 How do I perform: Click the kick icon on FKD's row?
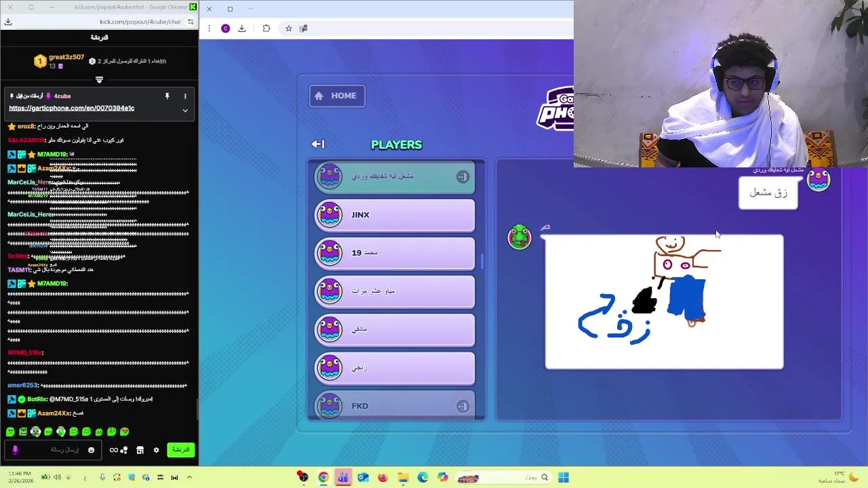462,407
